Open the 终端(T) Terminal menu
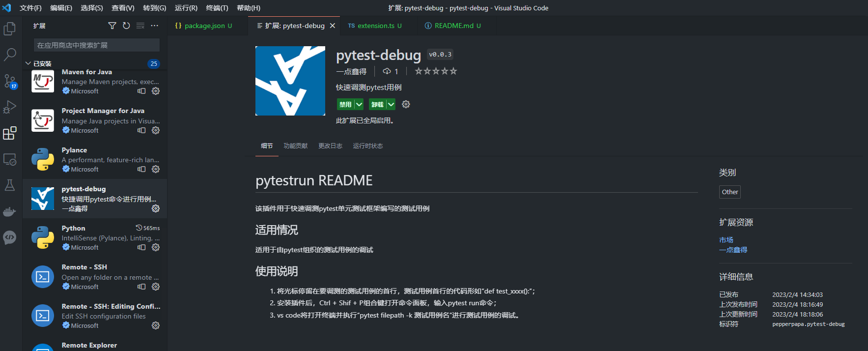The height and width of the screenshot is (351, 868). tap(217, 8)
